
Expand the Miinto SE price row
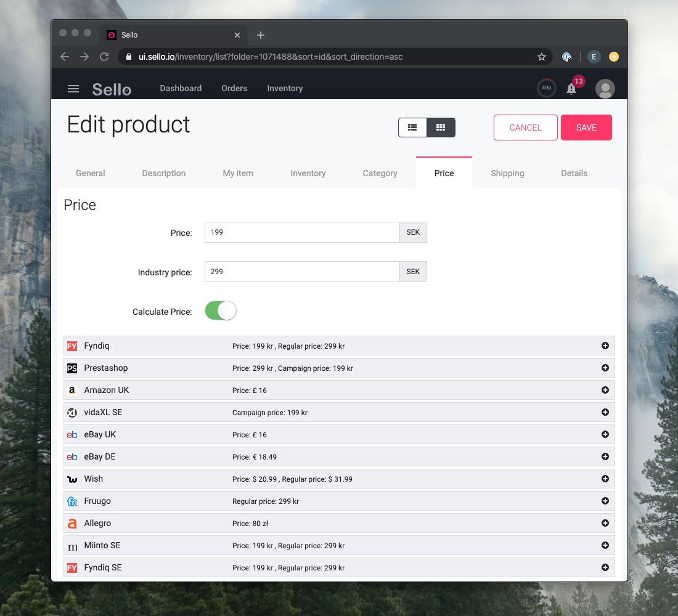click(x=605, y=545)
